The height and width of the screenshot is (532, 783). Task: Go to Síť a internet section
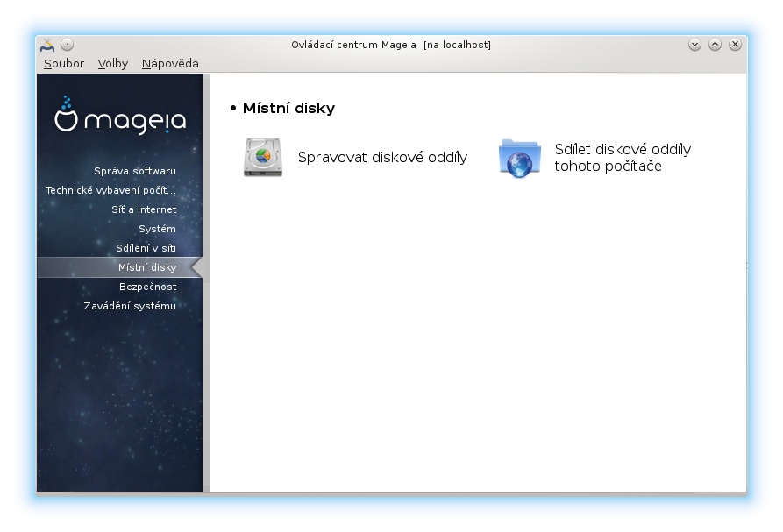tap(144, 209)
